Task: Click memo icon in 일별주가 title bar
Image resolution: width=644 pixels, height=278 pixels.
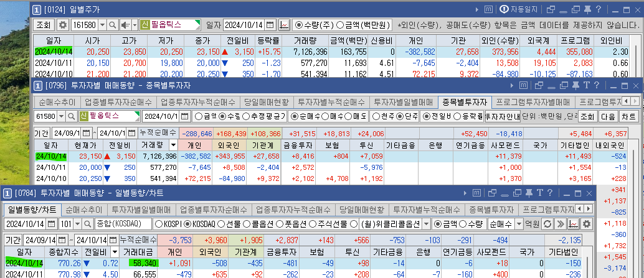Action: point(488,9)
